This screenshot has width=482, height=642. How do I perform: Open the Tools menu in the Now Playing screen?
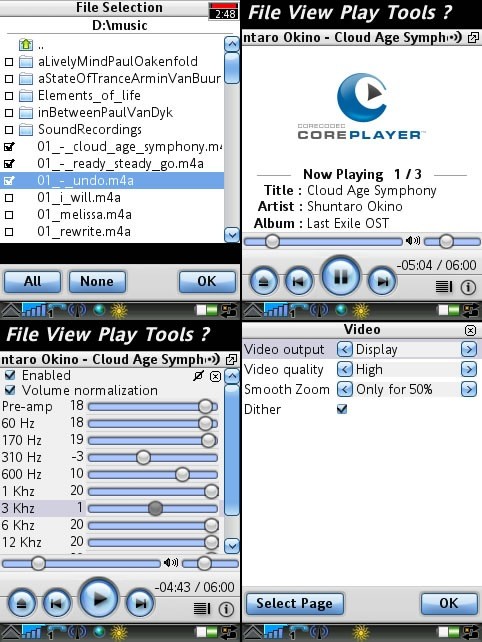pos(410,13)
